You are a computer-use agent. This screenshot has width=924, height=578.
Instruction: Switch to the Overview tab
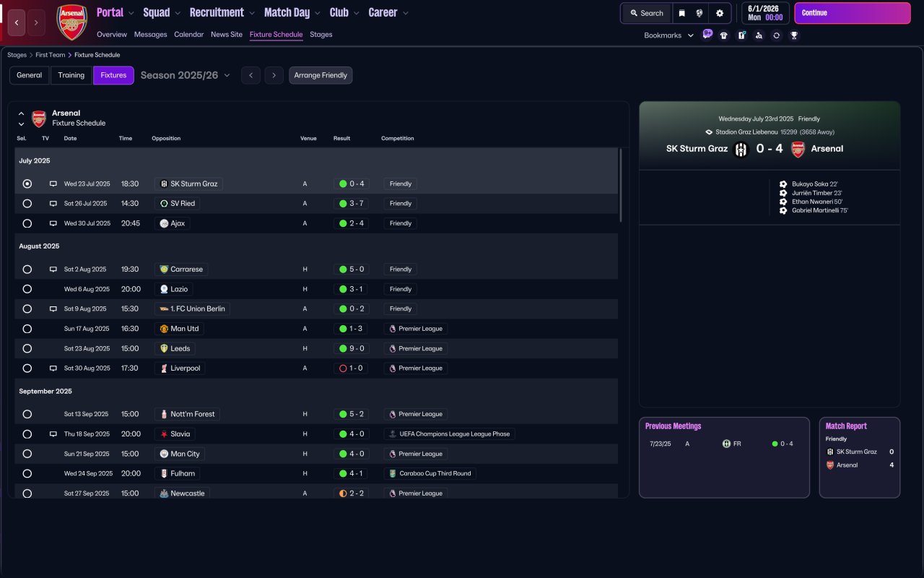(x=112, y=35)
